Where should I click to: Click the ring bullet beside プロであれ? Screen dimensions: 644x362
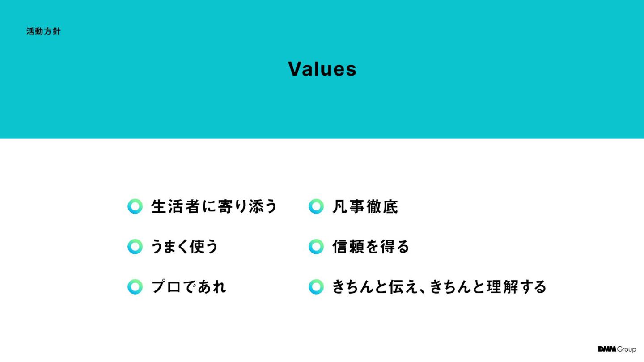pos(135,286)
